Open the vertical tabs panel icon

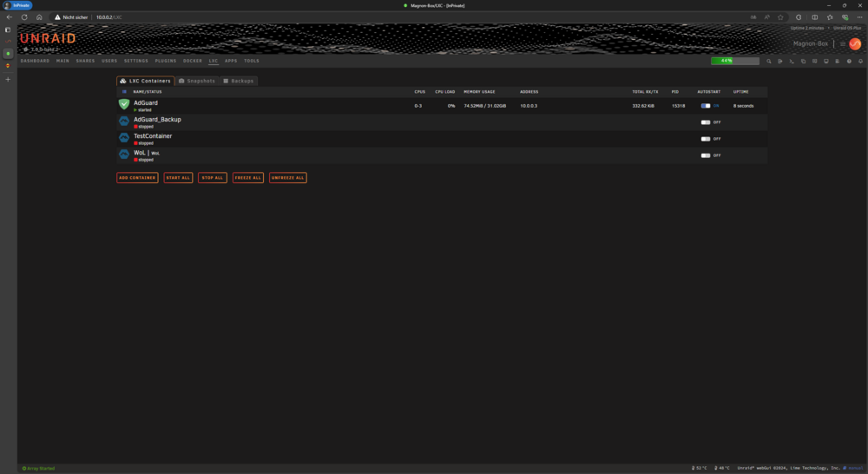pos(8,30)
